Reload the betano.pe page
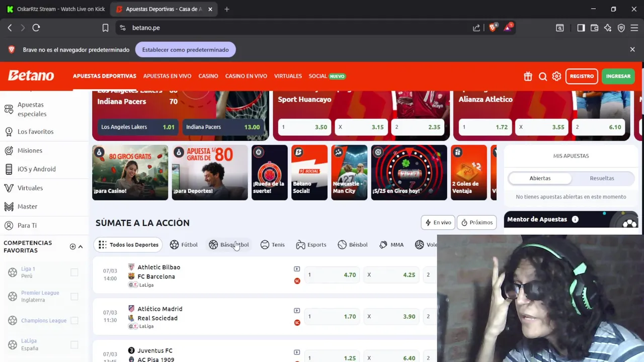Screen dimensions: 644x362 coord(36,28)
